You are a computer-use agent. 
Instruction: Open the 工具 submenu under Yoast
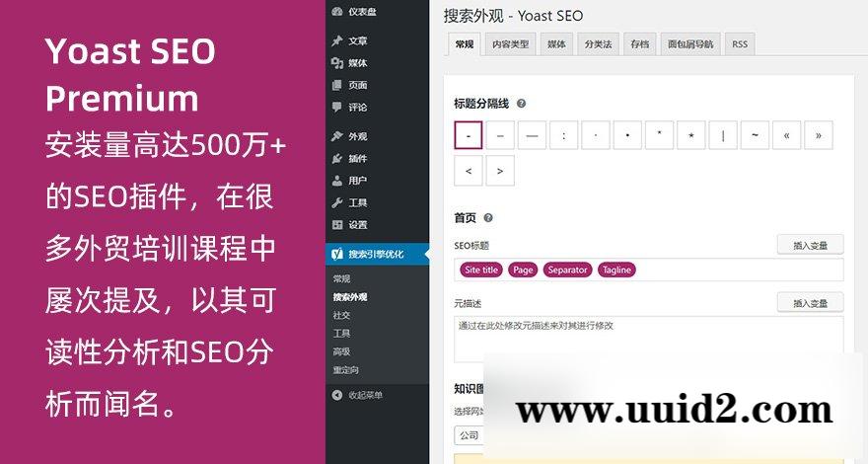pyautogui.click(x=341, y=333)
